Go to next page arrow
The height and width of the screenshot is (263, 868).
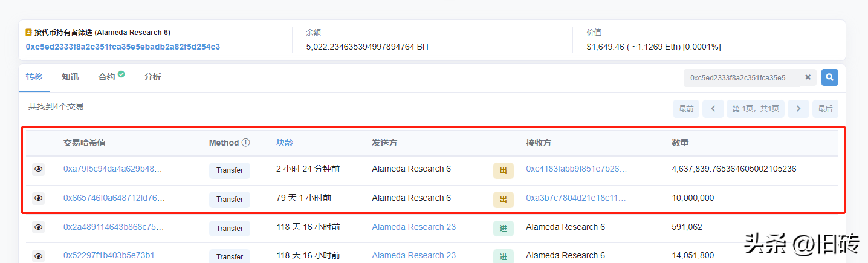pyautogui.click(x=798, y=109)
